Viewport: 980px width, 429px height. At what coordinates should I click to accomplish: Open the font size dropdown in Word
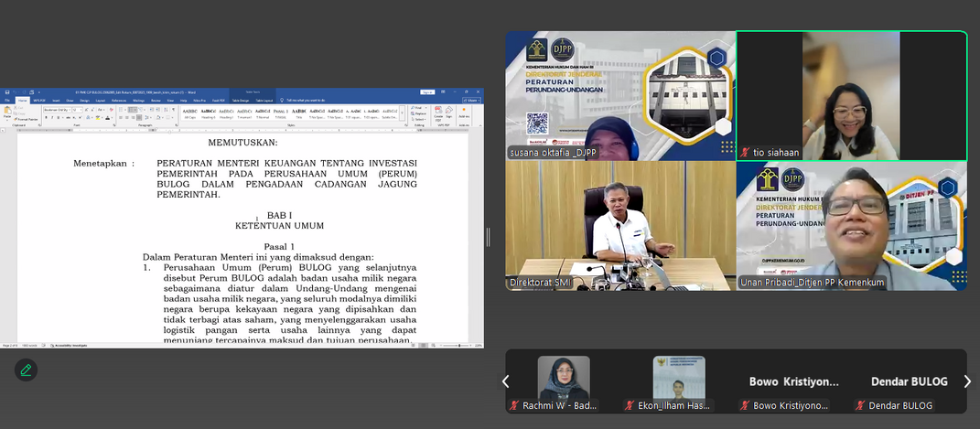pos(81,110)
